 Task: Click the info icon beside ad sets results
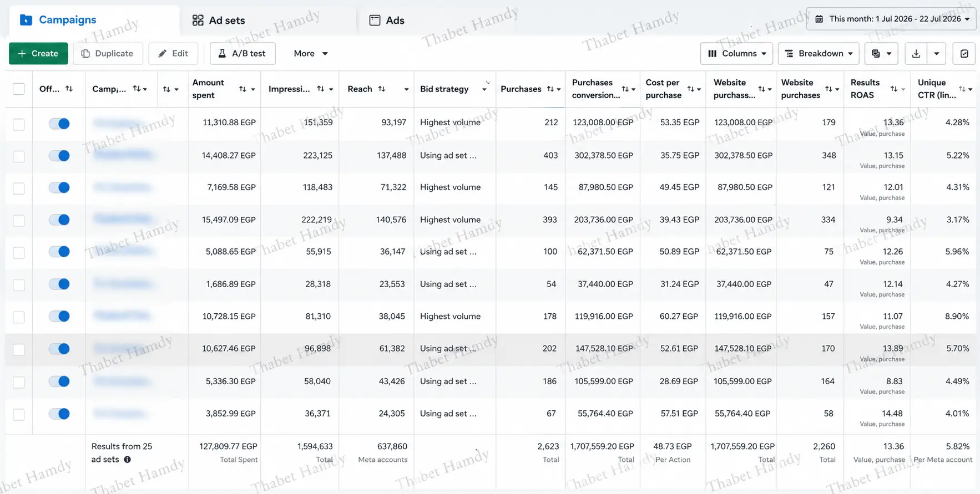point(127,460)
